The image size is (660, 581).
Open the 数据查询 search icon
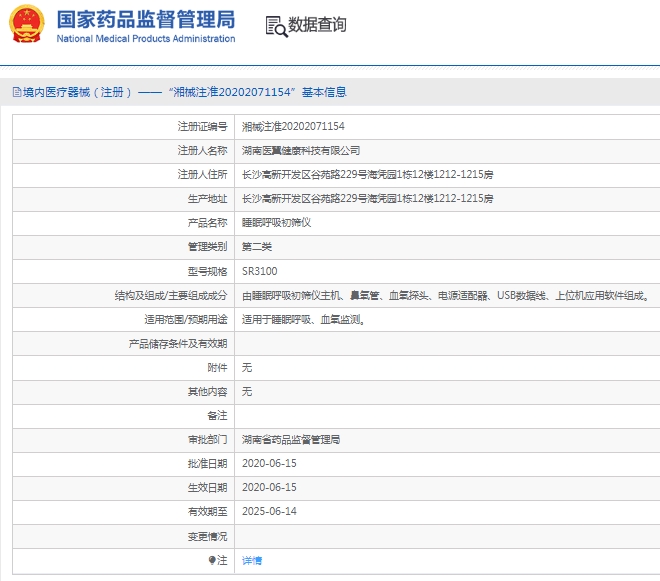coord(277,27)
